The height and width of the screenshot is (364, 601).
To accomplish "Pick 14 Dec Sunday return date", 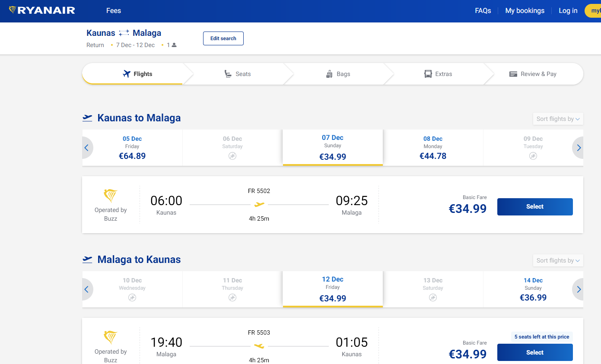I will click(533, 289).
